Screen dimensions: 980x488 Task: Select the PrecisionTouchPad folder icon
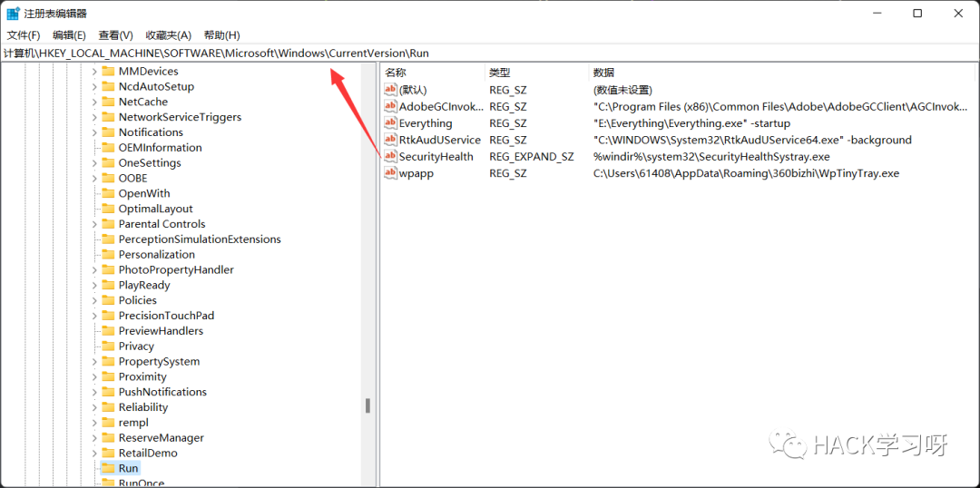(x=108, y=316)
